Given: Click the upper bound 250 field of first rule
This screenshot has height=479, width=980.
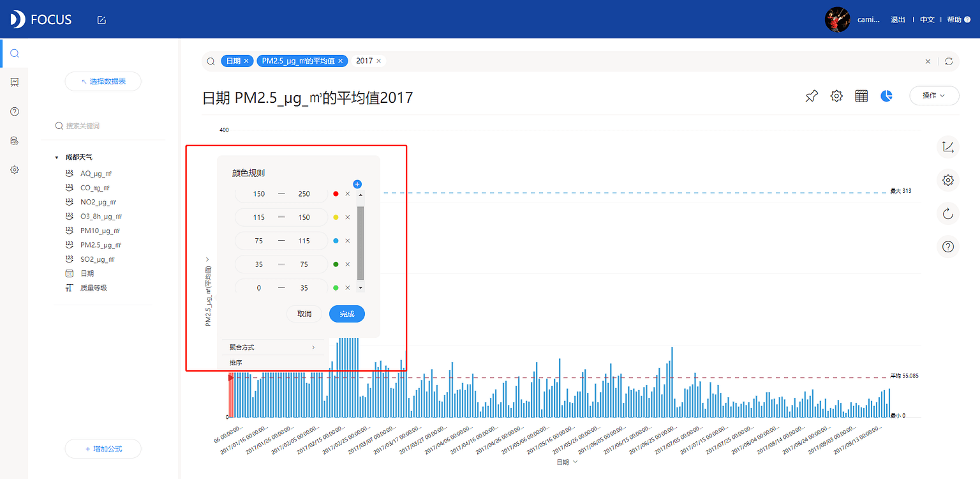Looking at the screenshot, I should pyautogui.click(x=304, y=194).
